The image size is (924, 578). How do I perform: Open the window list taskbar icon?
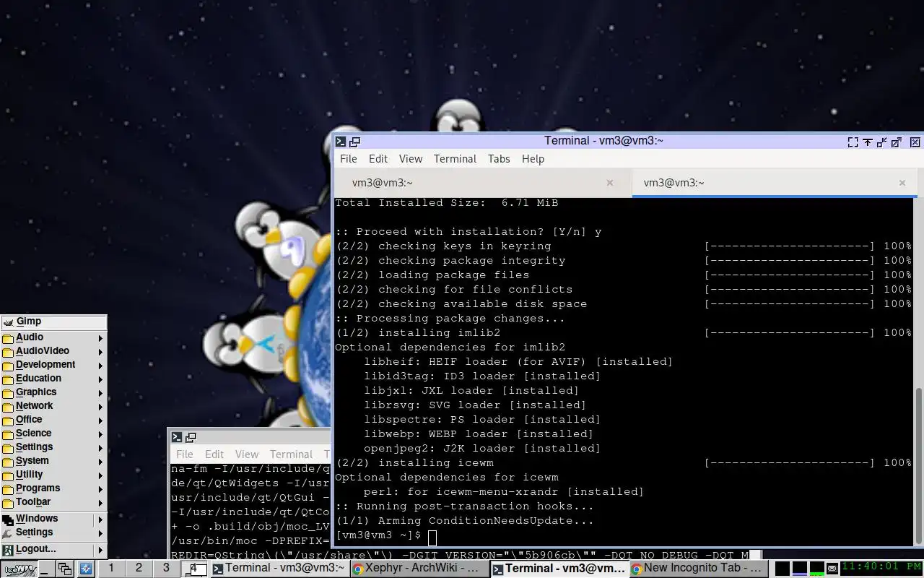pyautogui.click(x=65, y=569)
